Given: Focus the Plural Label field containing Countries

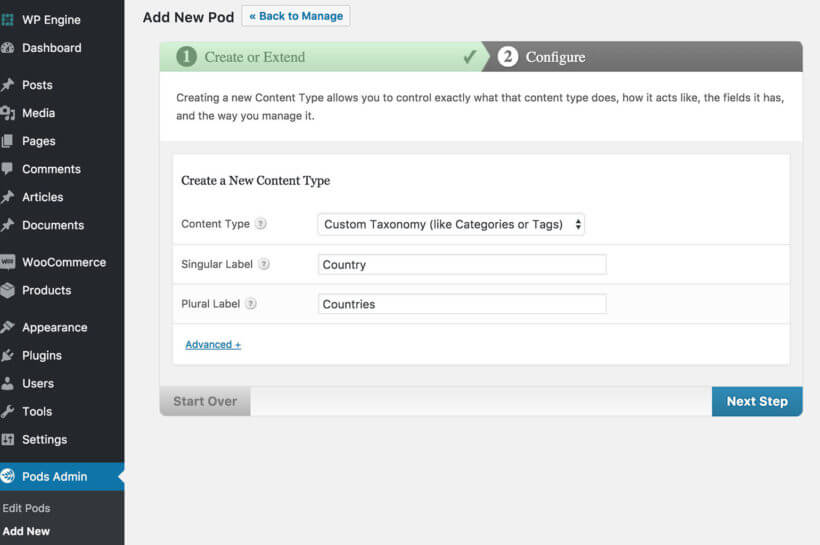Looking at the screenshot, I should click(x=462, y=304).
